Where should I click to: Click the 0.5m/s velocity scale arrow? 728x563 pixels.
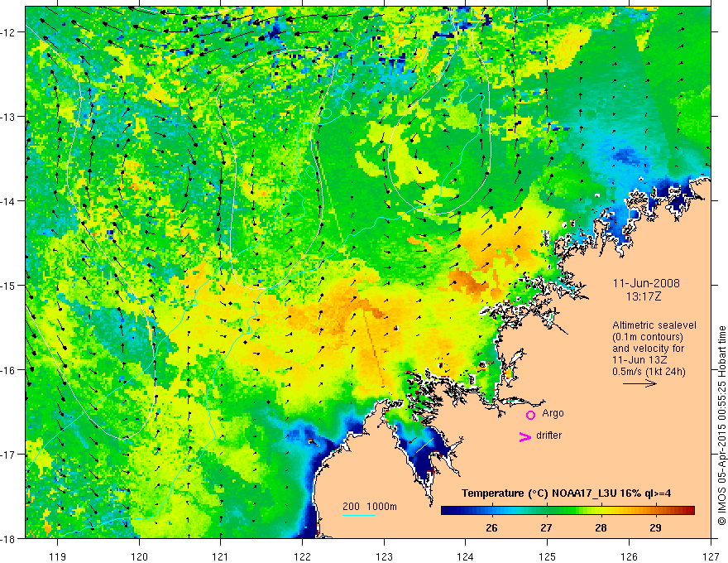click(x=639, y=383)
